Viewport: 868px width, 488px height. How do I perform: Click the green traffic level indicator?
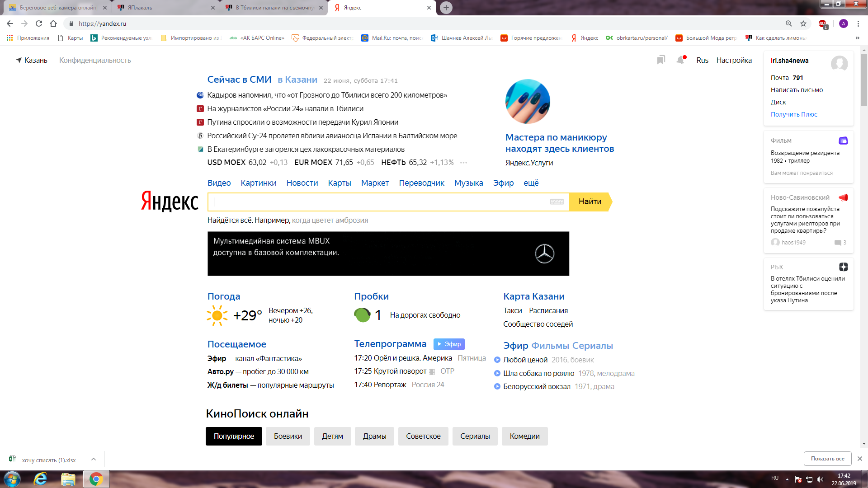click(x=362, y=315)
